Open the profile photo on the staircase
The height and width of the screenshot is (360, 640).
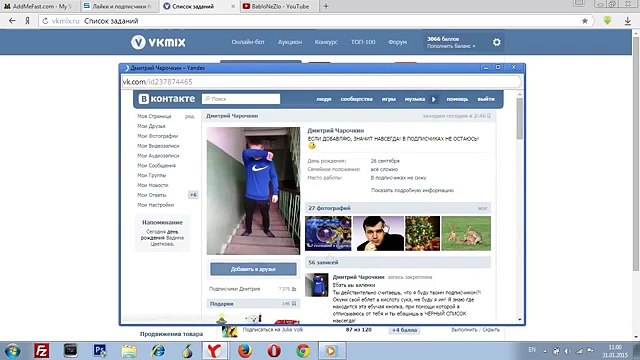pos(253,191)
